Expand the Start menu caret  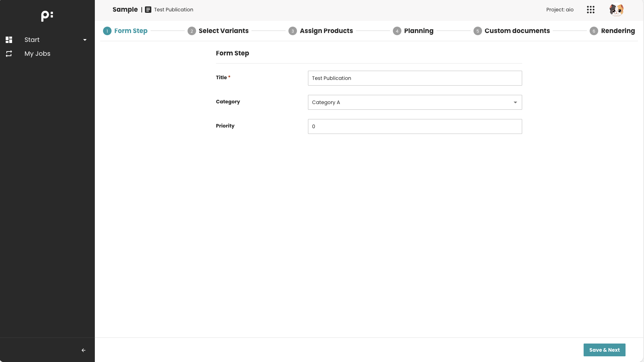tap(85, 40)
